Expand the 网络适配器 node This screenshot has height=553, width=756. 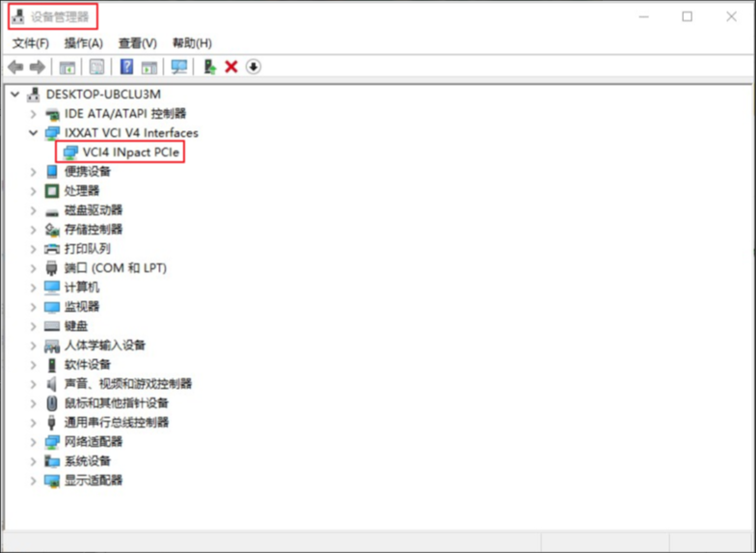(33, 442)
